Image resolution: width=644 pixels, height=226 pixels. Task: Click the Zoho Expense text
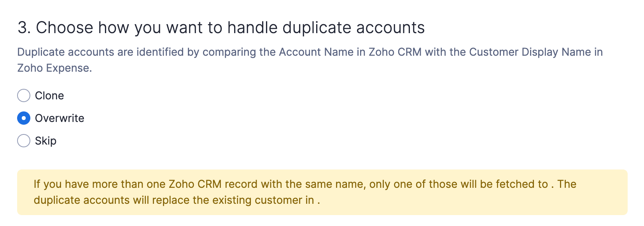click(54, 68)
